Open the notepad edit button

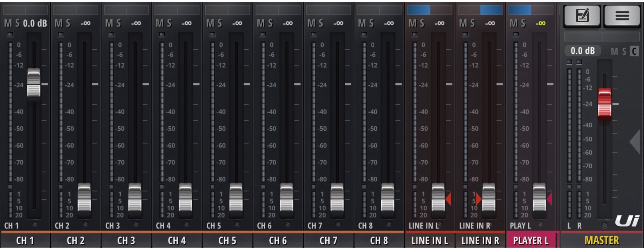point(582,15)
